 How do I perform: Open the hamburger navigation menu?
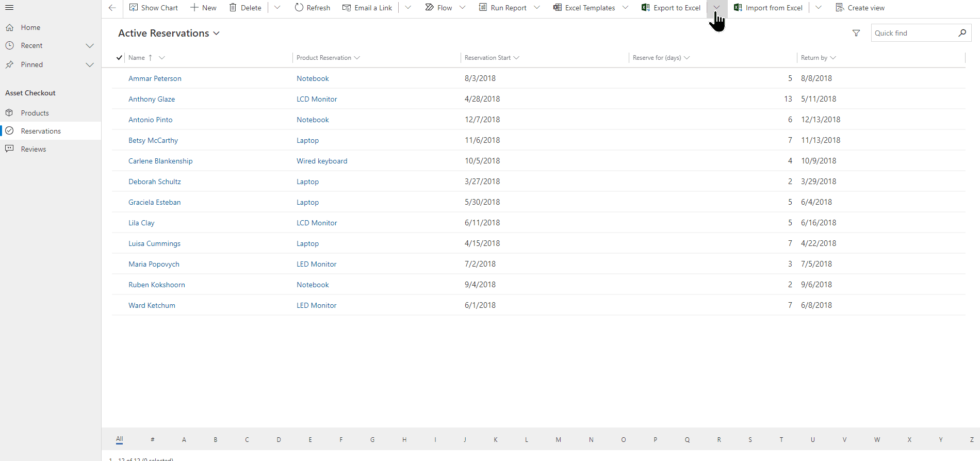(9, 8)
